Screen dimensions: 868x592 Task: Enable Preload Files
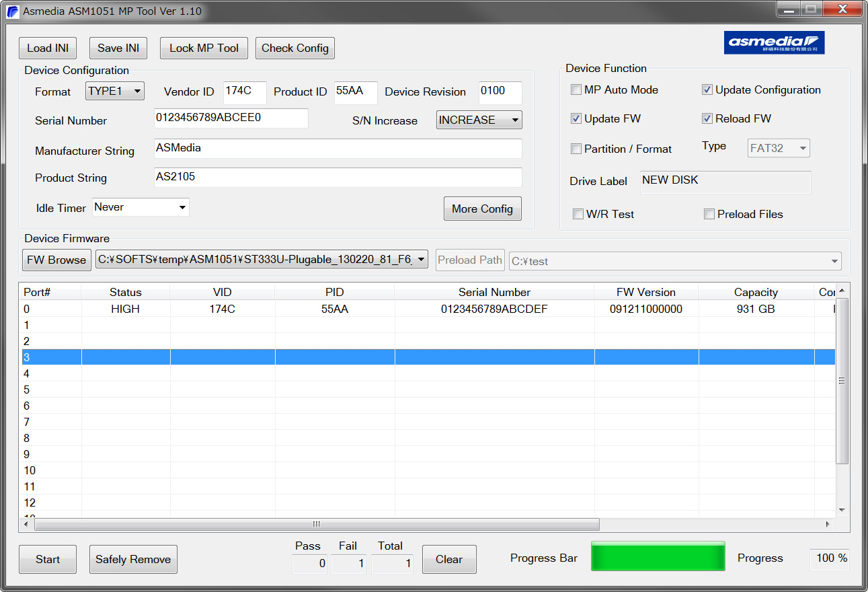point(709,214)
